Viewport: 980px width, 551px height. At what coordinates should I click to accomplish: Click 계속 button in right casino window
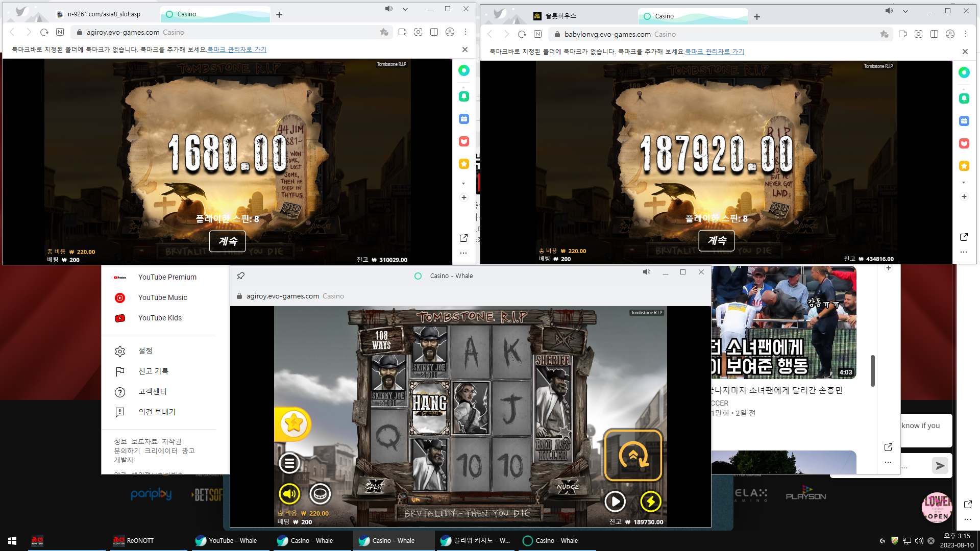[716, 240]
